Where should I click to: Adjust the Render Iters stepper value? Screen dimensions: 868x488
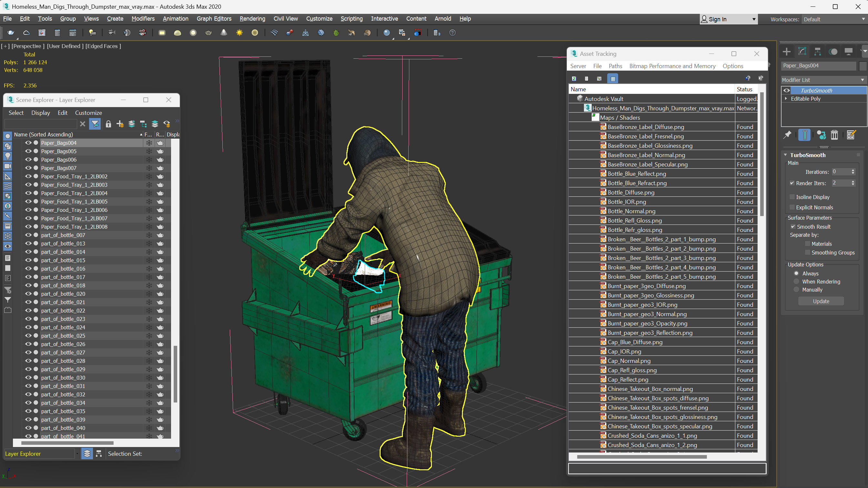click(x=853, y=183)
